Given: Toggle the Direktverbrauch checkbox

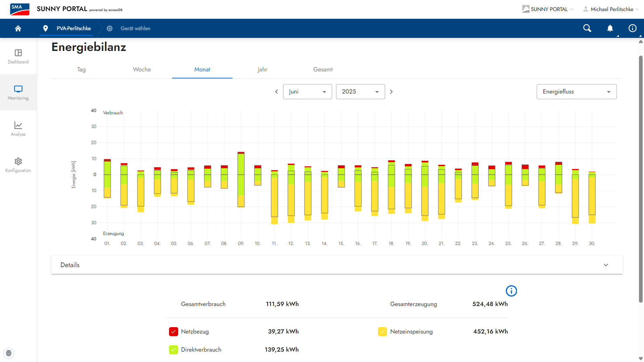Looking at the screenshot, I should tap(173, 350).
